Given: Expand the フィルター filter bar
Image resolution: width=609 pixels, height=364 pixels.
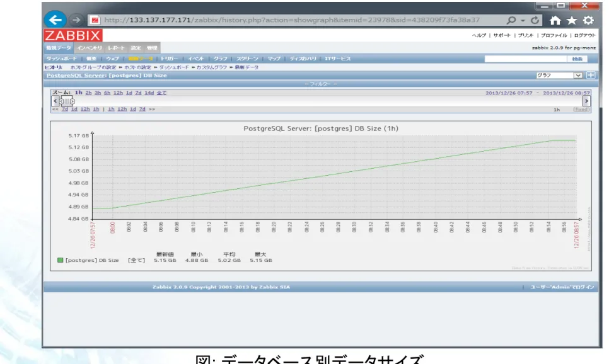Looking at the screenshot, I should coord(320,84).
